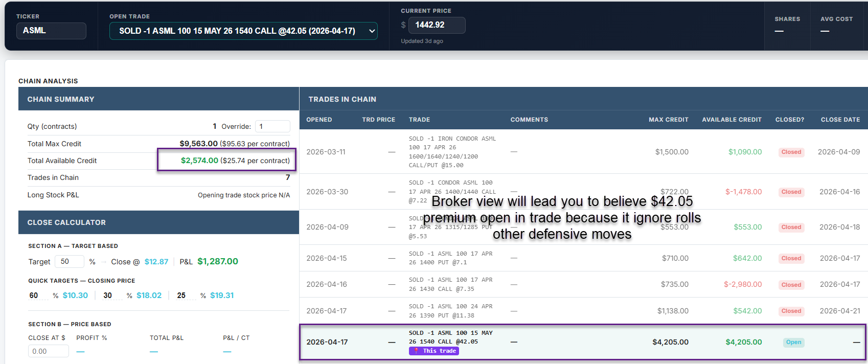The height and width of the screenshot is (364, 868).
Task: Click the target P&L $1,287.00 value
Action: tap(218, 261)
